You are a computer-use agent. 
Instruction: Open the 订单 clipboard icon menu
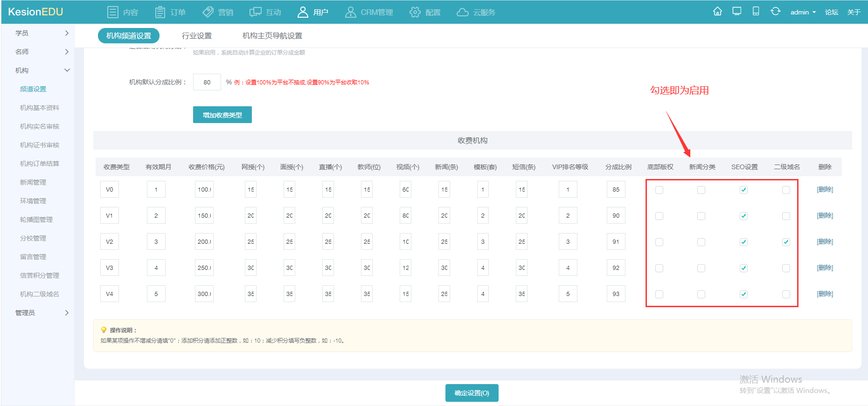[170, 12]
